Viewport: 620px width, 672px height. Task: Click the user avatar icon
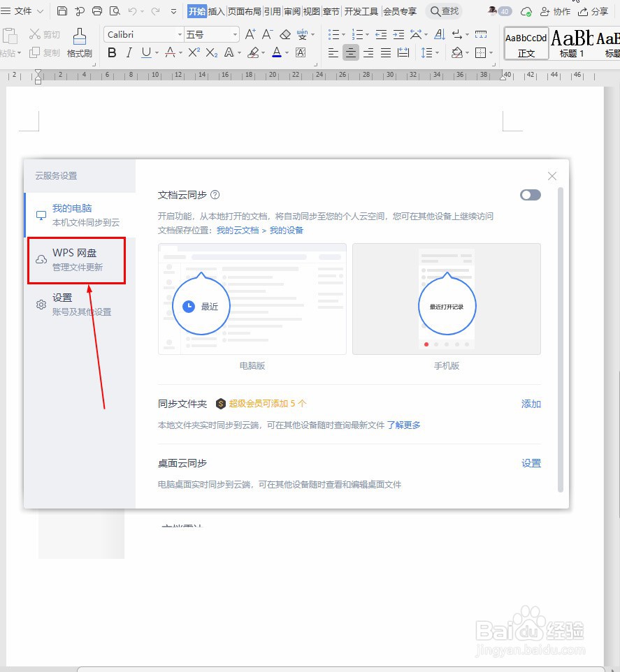[493, 10]
